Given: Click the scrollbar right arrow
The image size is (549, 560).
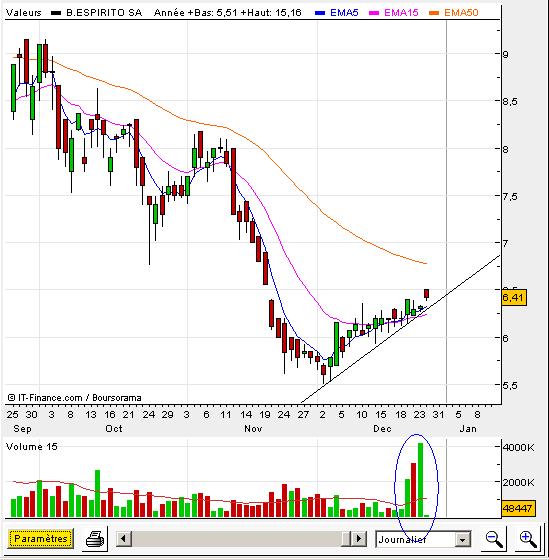Looking at the screenshot, I should 359,539.
